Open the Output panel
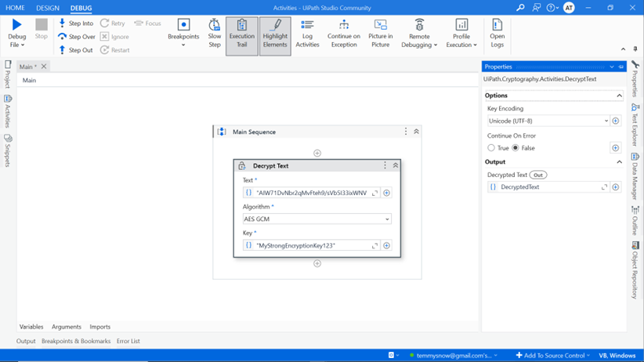 pos(26,341)
